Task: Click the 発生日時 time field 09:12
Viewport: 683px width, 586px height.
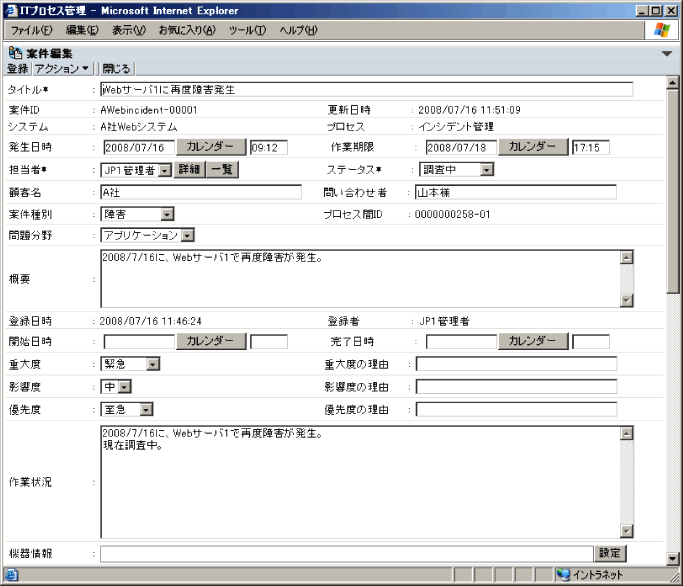Action: click(x=269, y=147)
